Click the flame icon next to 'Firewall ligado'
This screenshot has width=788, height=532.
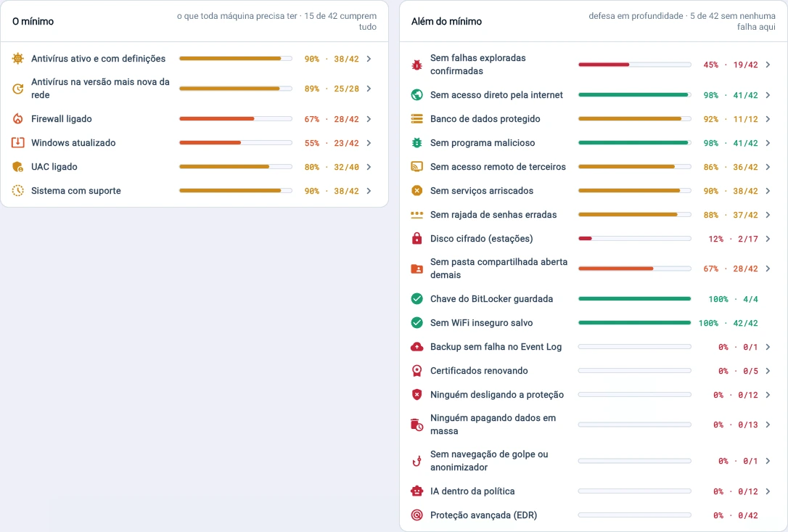coord(17,119)
